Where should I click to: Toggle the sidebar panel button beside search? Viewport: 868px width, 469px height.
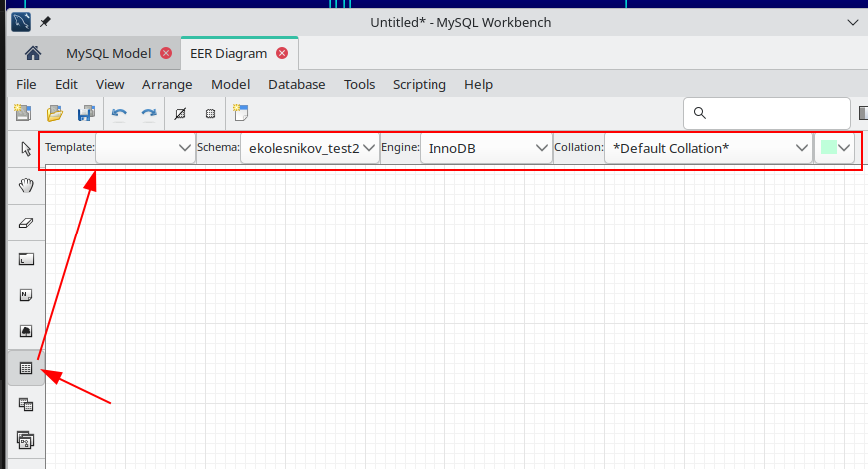[862, 113]
